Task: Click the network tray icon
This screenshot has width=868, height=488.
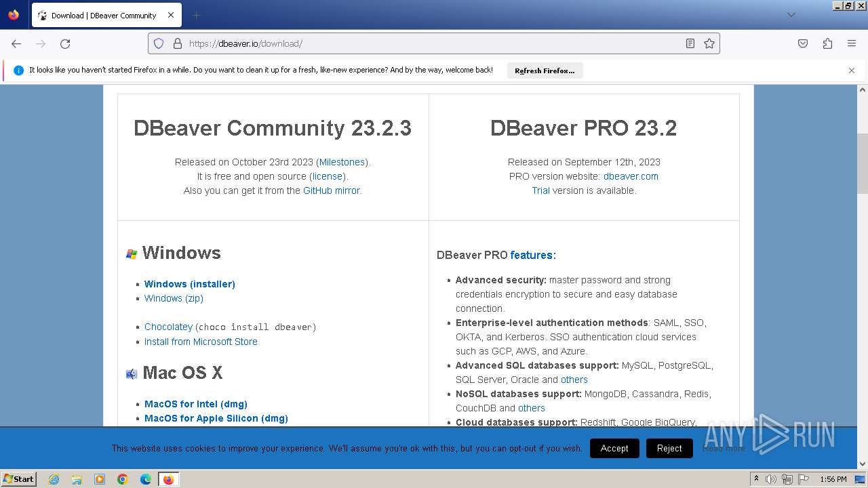Action: point(787,479)
